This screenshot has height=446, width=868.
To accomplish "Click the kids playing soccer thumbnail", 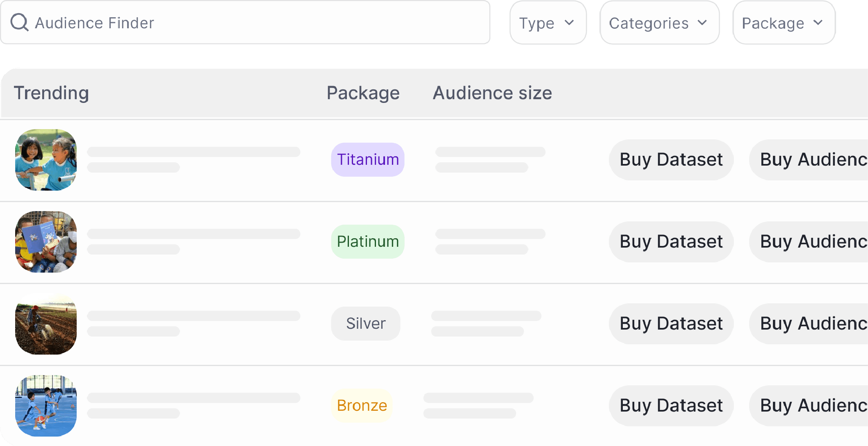I will point(46,406).
